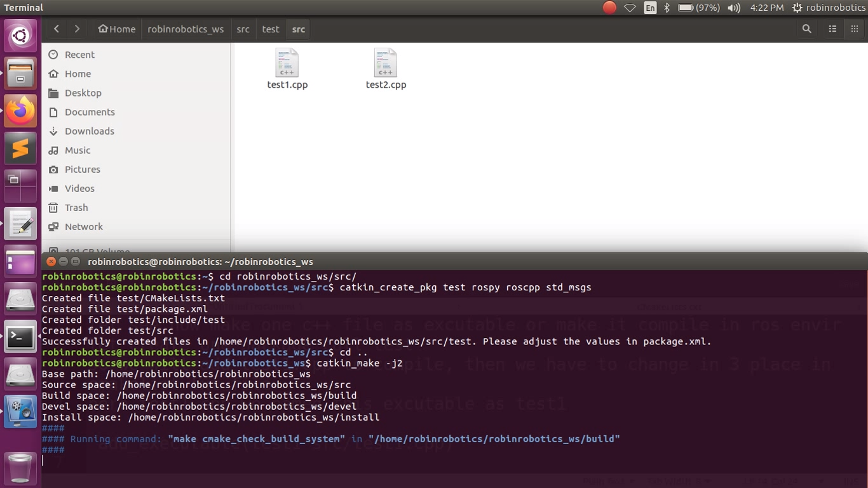
Task: Click the En keyboard layout indicator
Action: click(649, 8)
